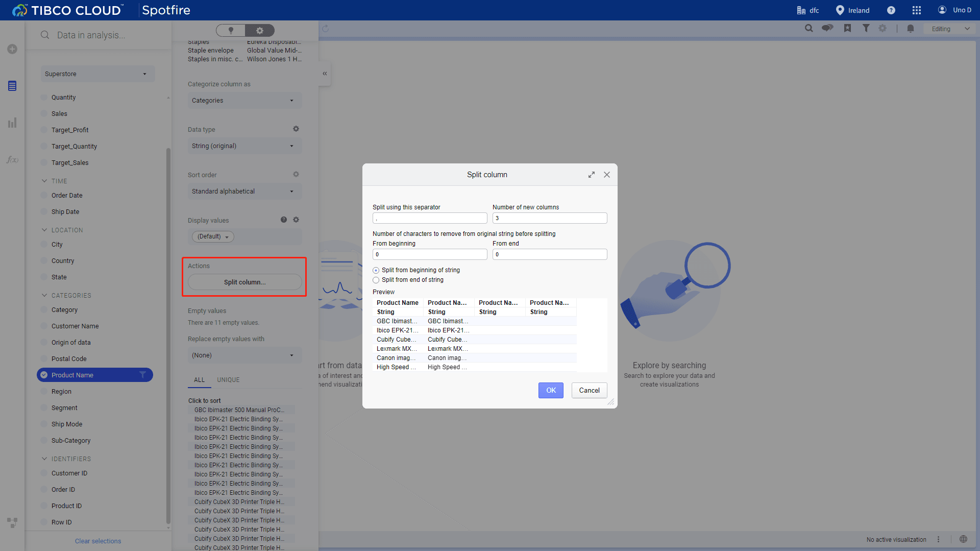The image size is (980, 551).
Task: Open the help question mark in header
Action: pyautogui.click(x=891, y=10)
